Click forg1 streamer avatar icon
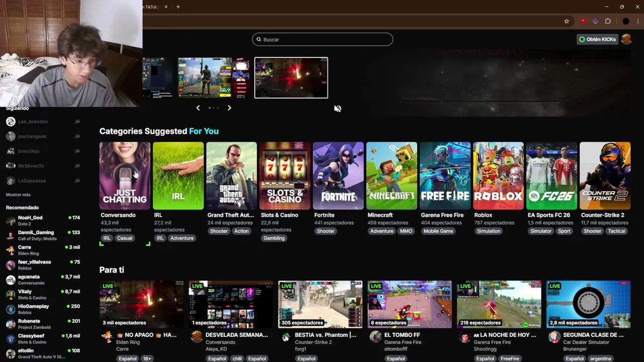Viewport: 644px width, 362px height. click(286, 337)
